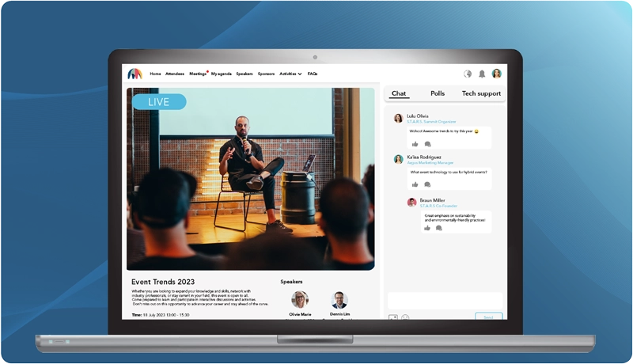
Task: Click the Speakers heading below the video
Action: (291, 282)
